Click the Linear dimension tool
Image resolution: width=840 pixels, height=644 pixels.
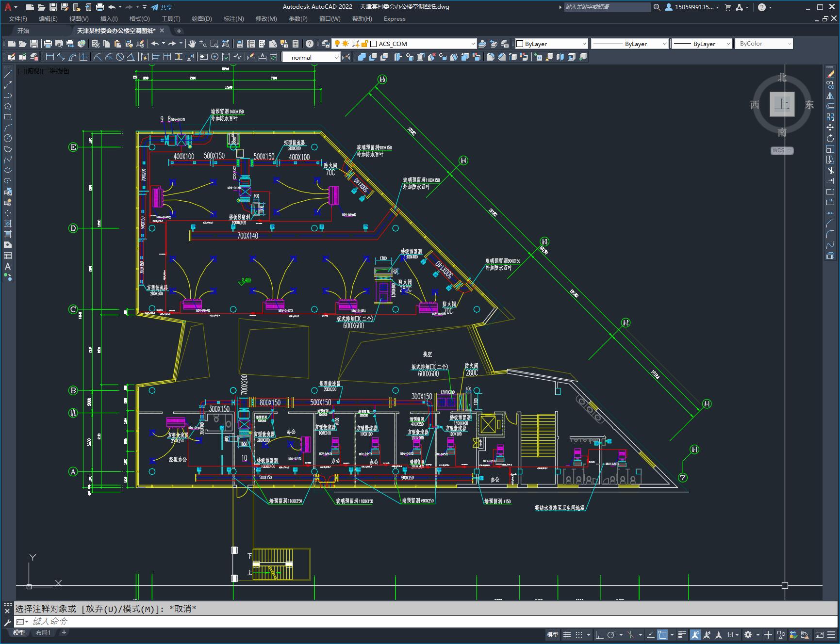coord(49,57)
